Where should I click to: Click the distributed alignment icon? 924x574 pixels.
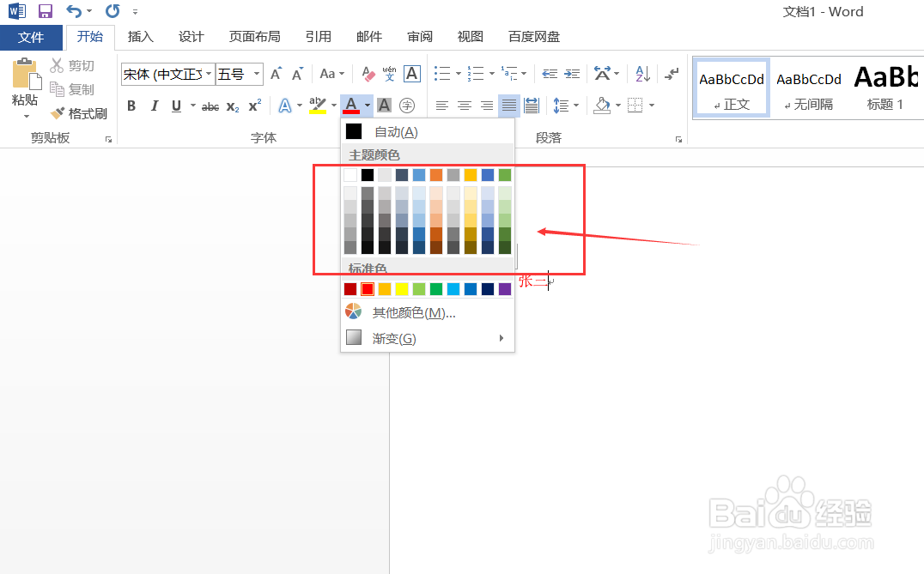(532, 106)
